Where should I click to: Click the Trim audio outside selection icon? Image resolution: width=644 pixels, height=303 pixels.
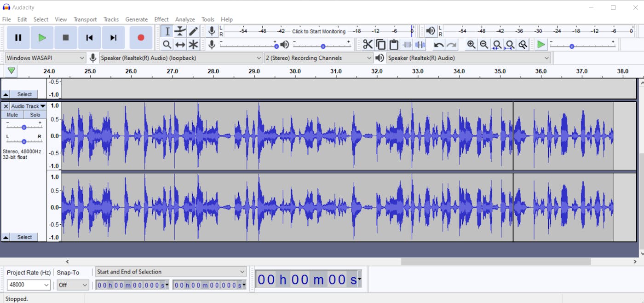[407, 45]
